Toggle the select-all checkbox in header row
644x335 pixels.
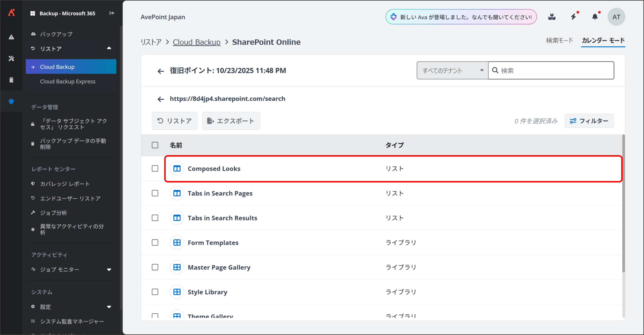coord(155,145)
